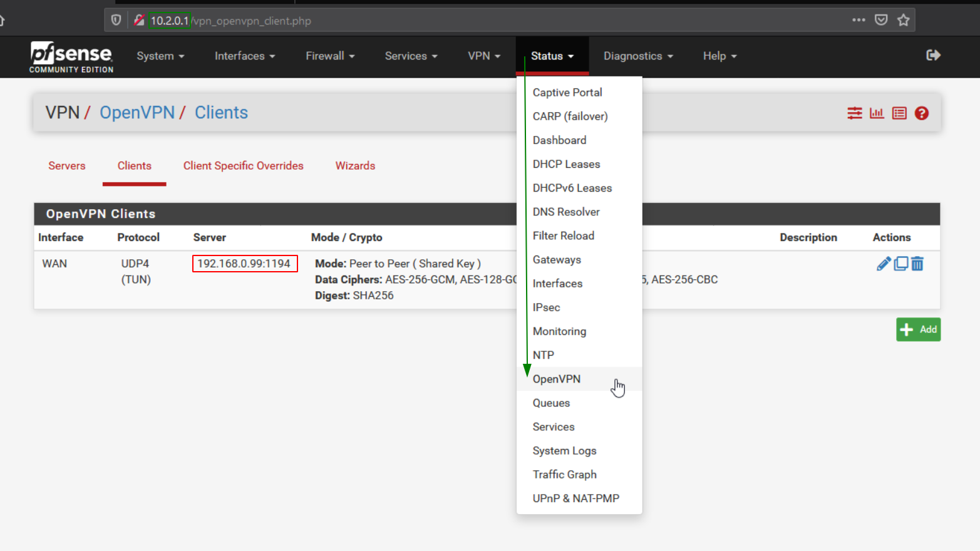Click the Clients breadcrumb link
Image resolution: width=980 pixels, height=551 pixels.
pos(221,112)
